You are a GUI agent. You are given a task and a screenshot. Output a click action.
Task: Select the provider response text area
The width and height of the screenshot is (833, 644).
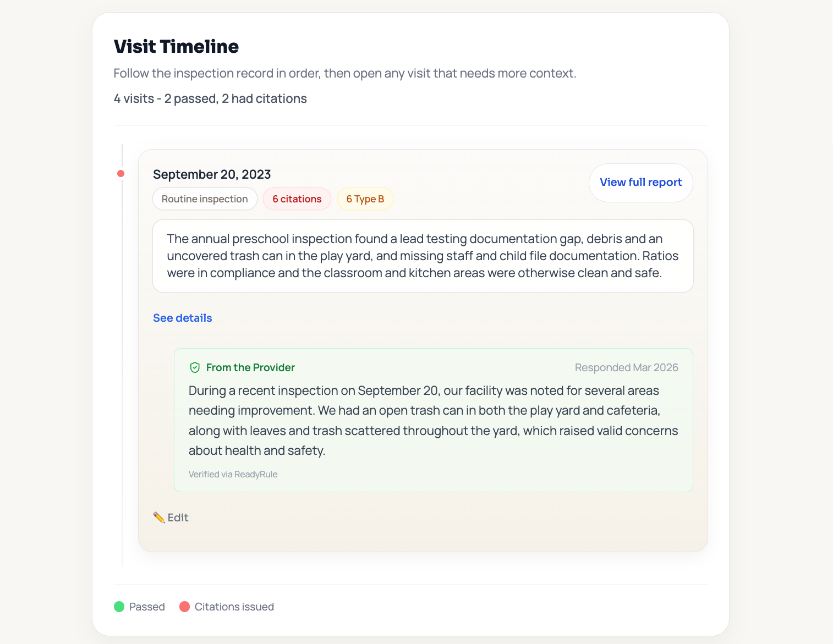pyautogui.click(x=434, y=420)
